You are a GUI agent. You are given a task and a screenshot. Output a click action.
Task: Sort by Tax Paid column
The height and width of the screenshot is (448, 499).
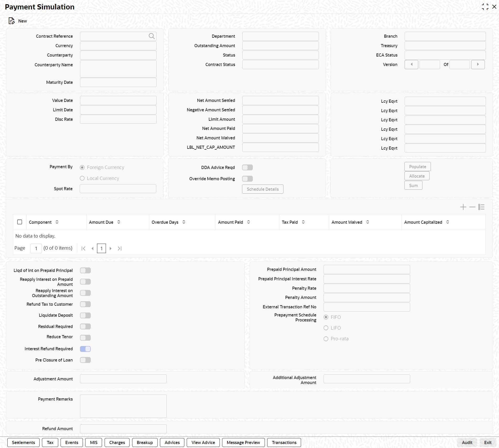pos(303,222)
